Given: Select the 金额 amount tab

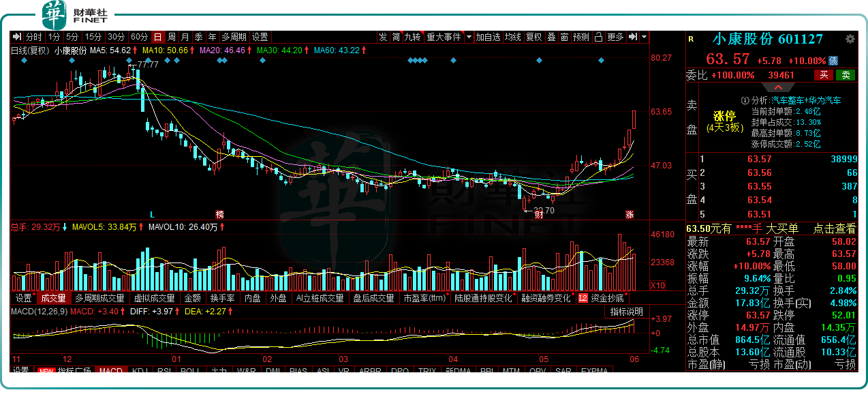Looking at the screenshot, I should 193,298.
